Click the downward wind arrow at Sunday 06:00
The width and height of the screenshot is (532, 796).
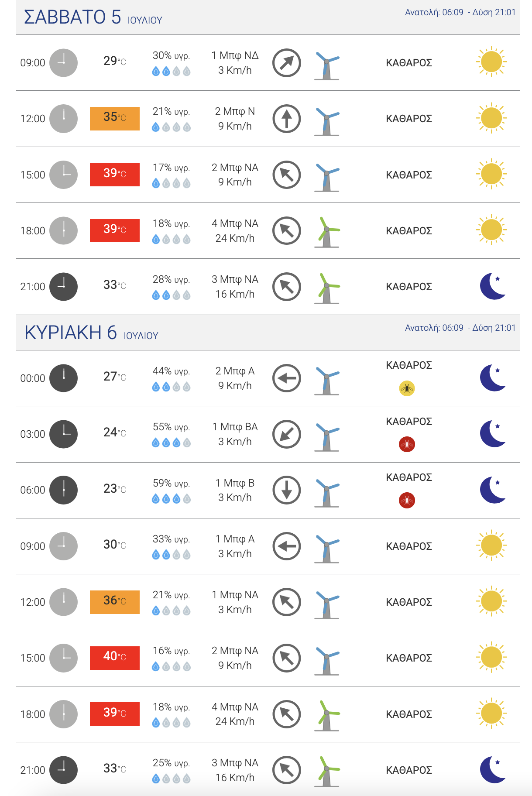(x=286, y=490)
